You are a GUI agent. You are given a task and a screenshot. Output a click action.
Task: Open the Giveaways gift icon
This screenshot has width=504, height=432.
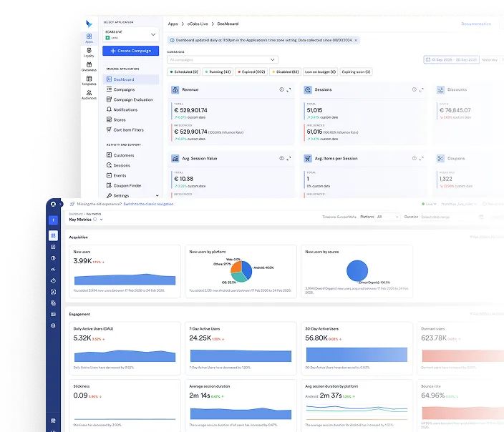(x=89, y=67)
